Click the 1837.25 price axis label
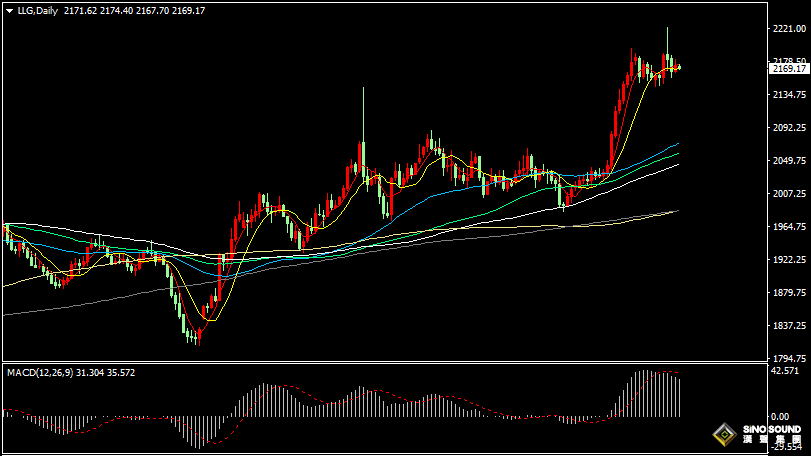The width and height of the screenshot is (811, 456). pyautogui.click(x=789, y=326)
